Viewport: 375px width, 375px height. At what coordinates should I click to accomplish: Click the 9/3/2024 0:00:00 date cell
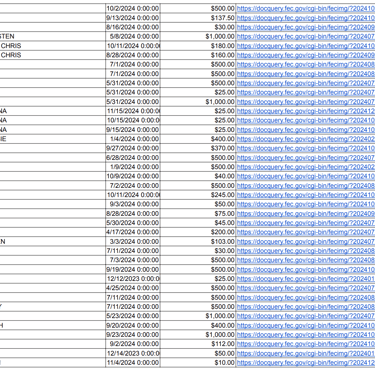(x=133, y=204)
